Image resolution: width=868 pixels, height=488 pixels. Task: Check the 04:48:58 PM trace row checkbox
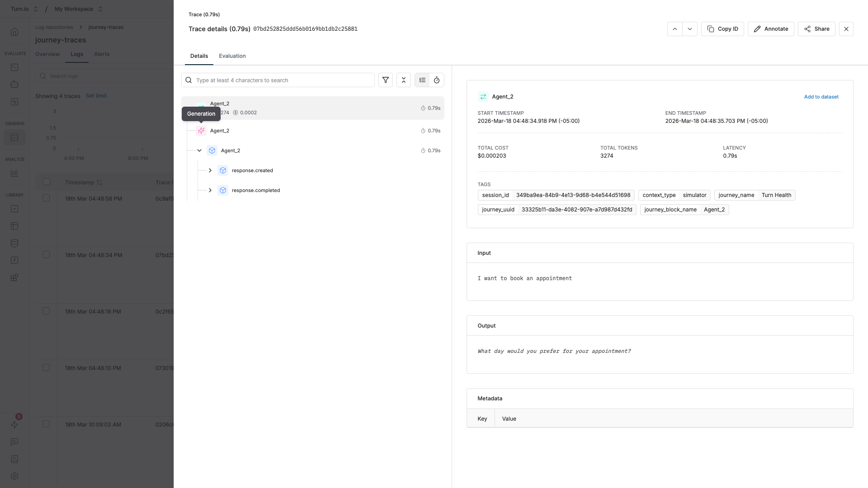[x=46, y=198]
